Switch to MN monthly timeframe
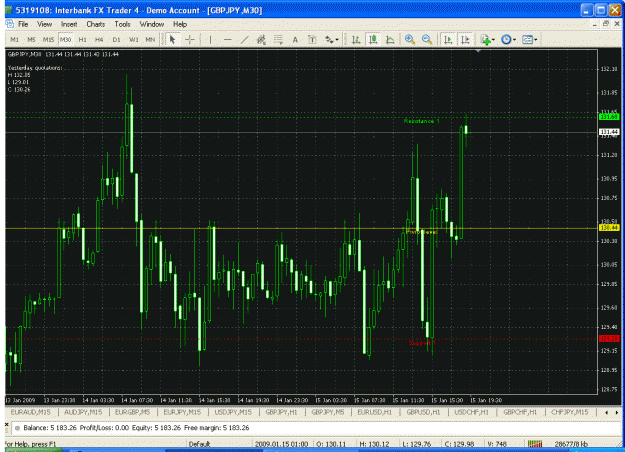 click(150, 39)
